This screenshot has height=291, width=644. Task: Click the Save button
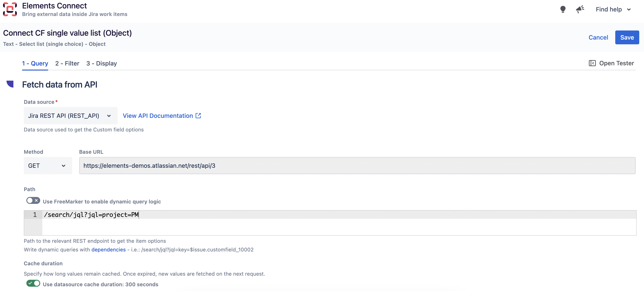tap(627, 37)
